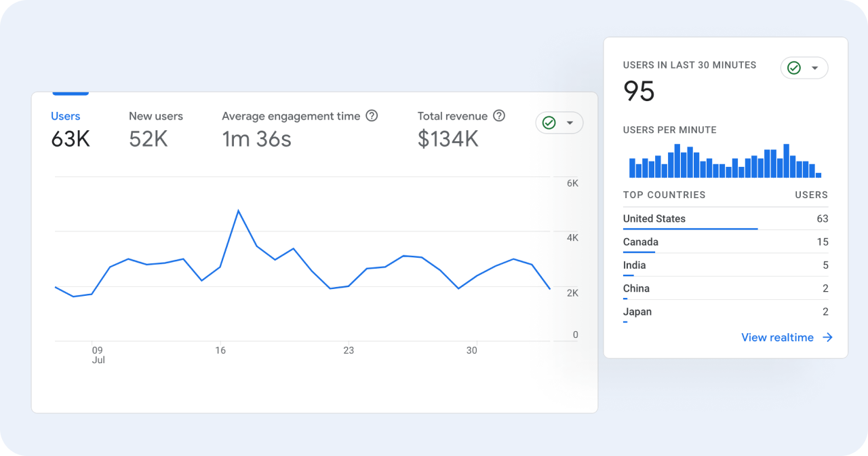Click the 1m 36s engagement value
The height and width of the screenshot is (456, 868).
click(x=256, y=139)
